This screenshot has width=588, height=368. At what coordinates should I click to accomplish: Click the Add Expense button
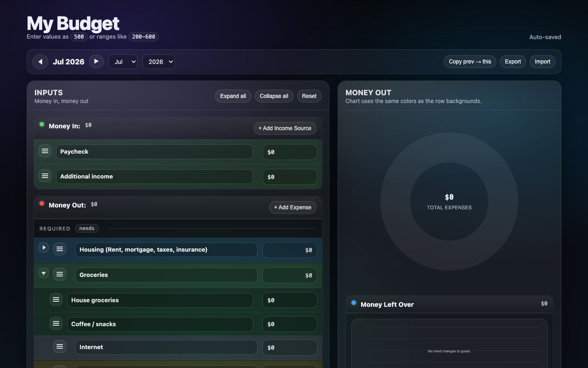293,207
